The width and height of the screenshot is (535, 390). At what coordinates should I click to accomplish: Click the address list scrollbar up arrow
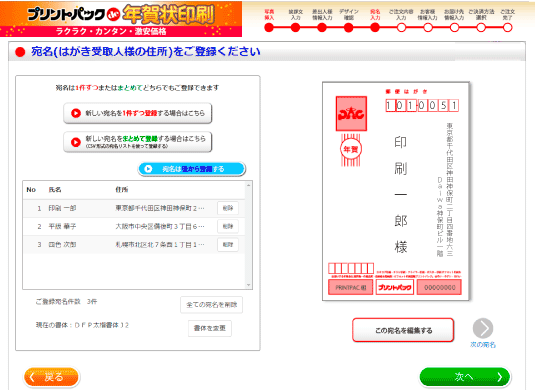pos(248,185)
